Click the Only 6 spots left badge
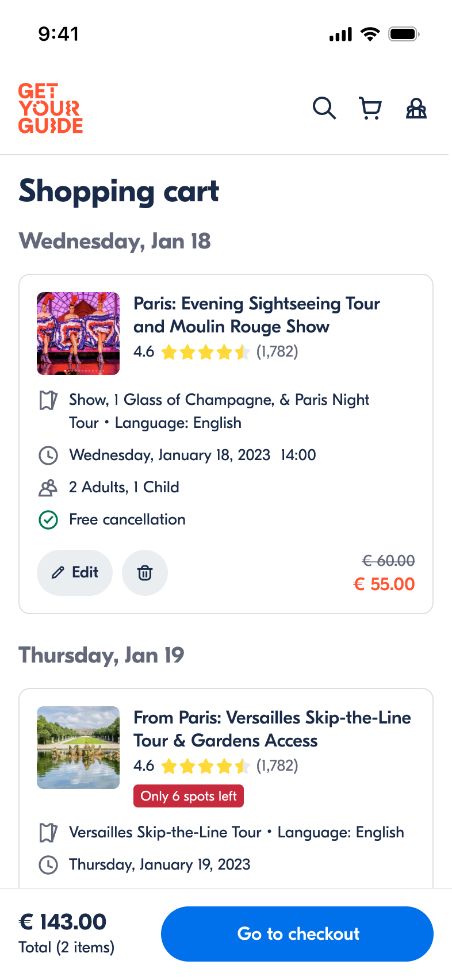Screen dimensions: 452x980 [189, 796]
